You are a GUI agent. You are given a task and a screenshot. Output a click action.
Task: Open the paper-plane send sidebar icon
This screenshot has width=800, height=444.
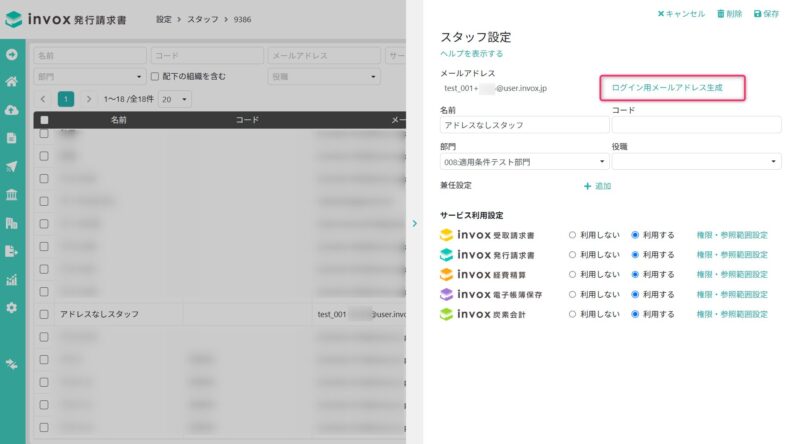[x=12, y=166]
